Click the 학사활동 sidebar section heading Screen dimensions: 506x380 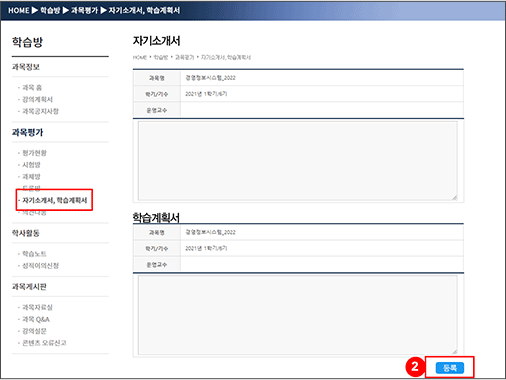click(x=26, y=233)
